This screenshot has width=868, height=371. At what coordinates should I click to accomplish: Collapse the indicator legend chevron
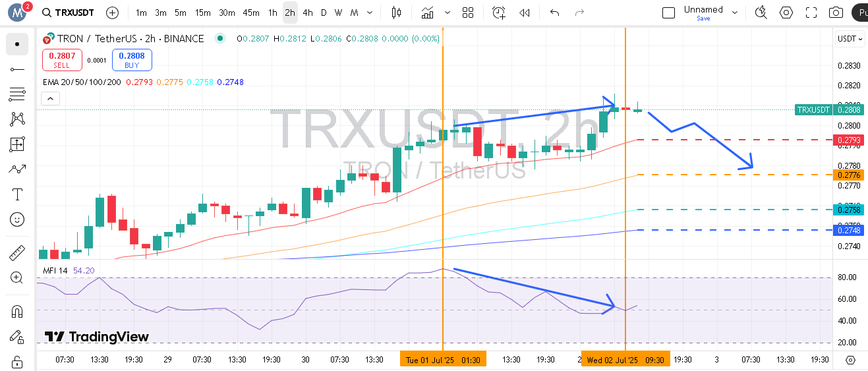click(x=50, y=99)
